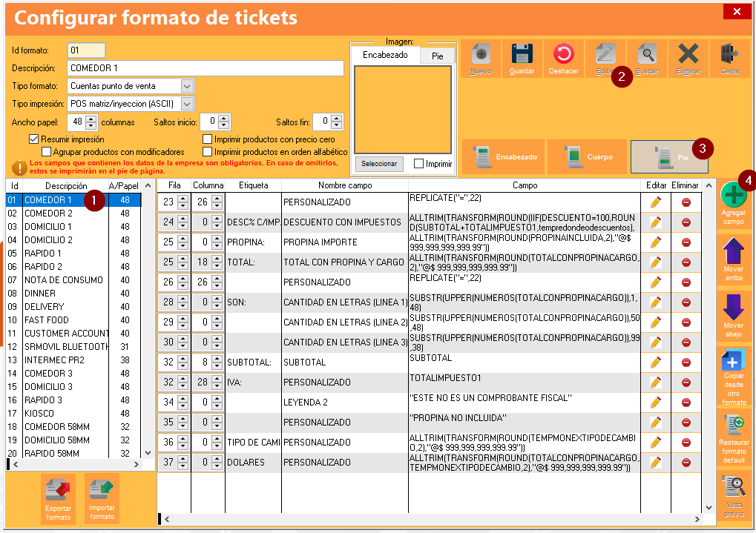
Task: Delete the TOTAL CON PROPINA Y CARGO row
Action: click(x=686, y=262)
